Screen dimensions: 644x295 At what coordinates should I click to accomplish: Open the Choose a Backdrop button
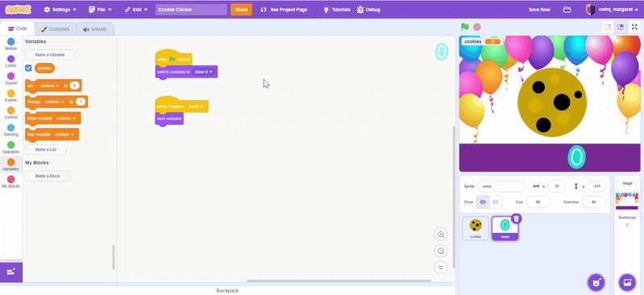(627, 282)
